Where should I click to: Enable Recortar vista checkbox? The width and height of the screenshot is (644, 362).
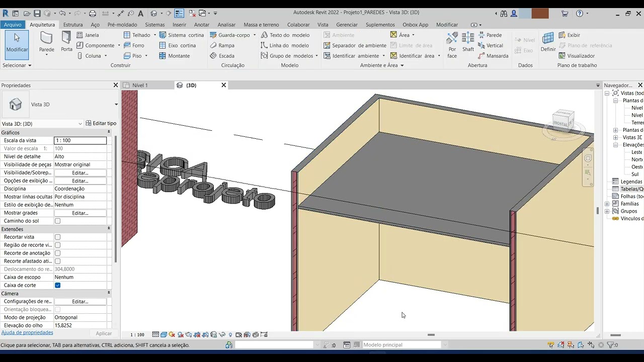point(57,237)
